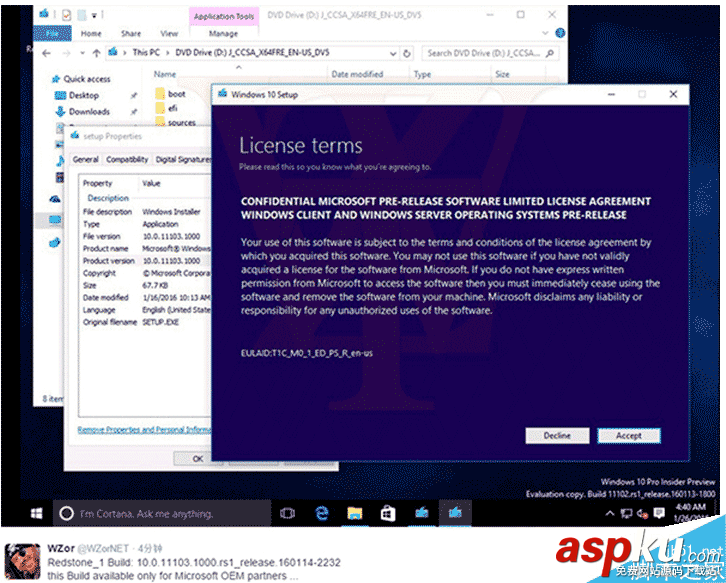Refresh the DVD Drive folder view
The height and width of the screenshot is (583, 726).
pyautogui.click(x=407, y=54)
